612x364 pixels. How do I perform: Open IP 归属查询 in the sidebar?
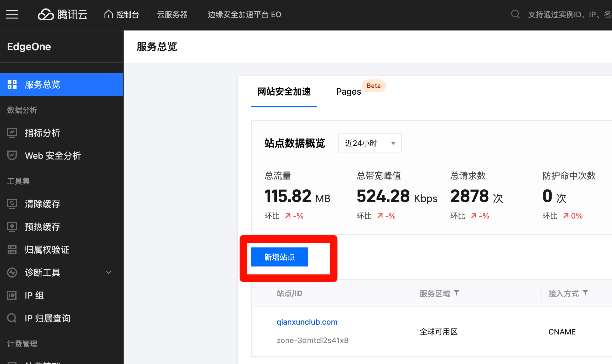(x=62, y=318)
